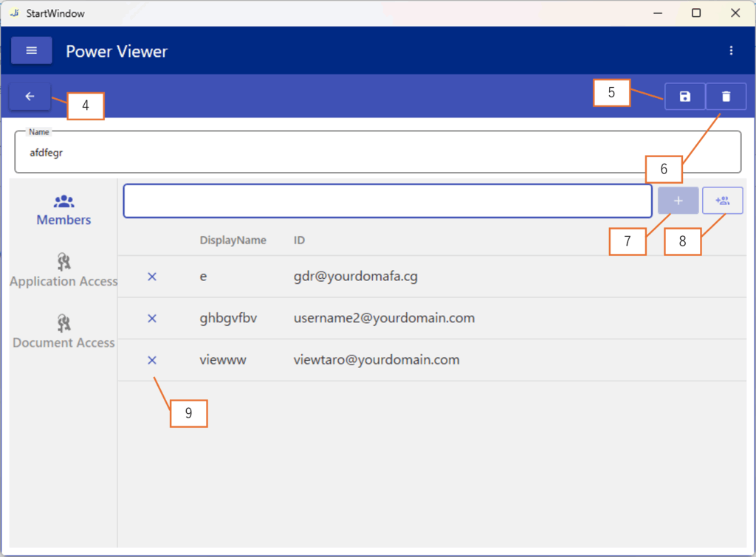
Task: Switch to the Application Access tab
Action: coord(63,271)
